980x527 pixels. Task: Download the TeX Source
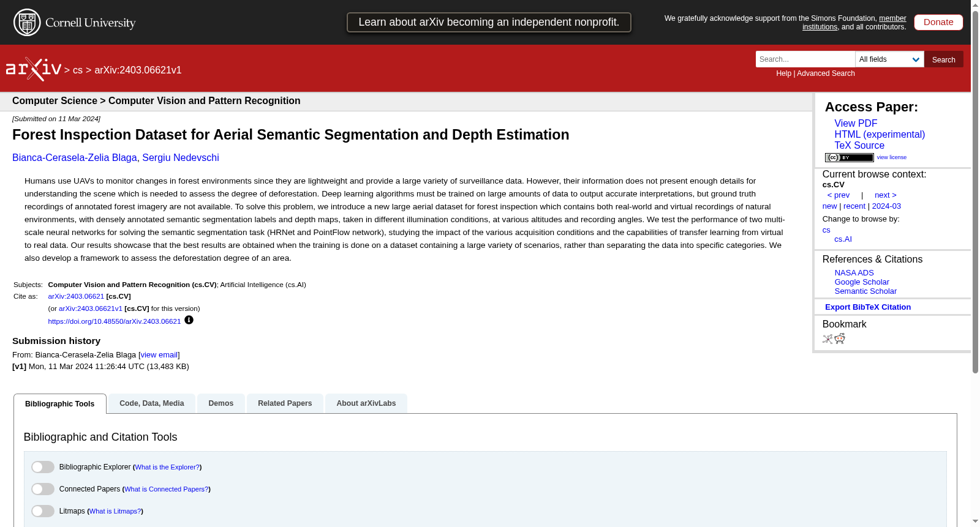(x=859, y=146)
